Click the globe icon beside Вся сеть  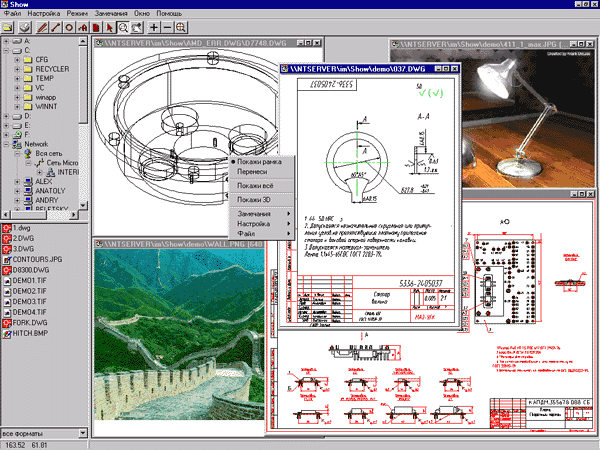tap(28, 154)
